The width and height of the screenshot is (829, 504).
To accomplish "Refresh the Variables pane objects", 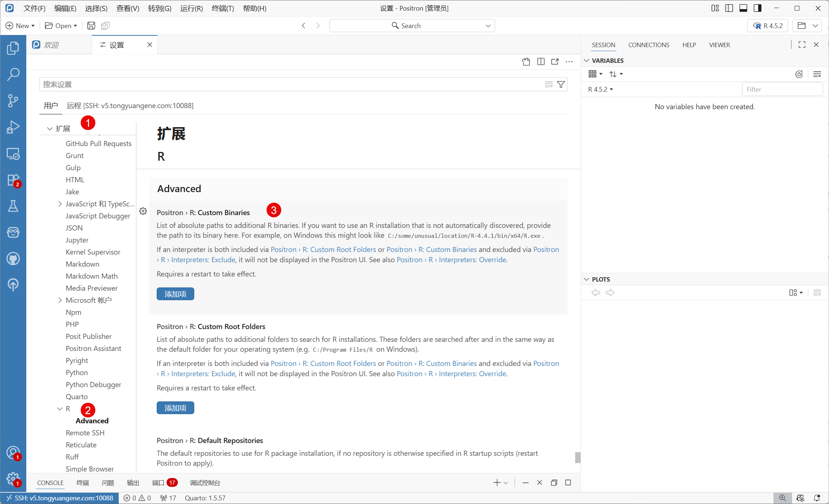I will [799, 74].
